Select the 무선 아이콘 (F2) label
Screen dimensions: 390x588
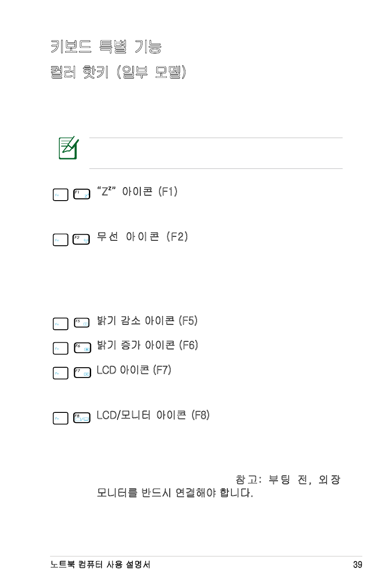pos(142,237)
